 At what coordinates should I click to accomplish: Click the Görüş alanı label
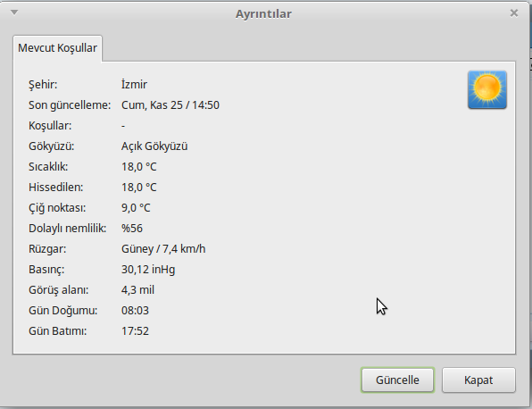pos(58,290)
